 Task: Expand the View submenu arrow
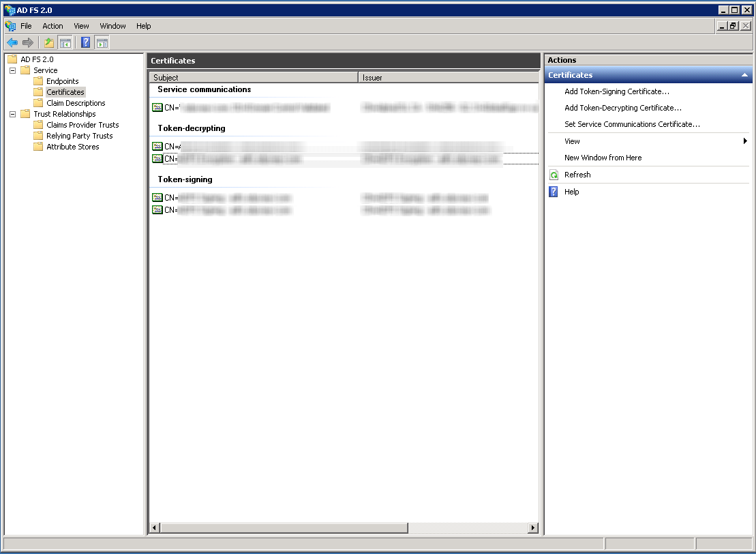745,141
